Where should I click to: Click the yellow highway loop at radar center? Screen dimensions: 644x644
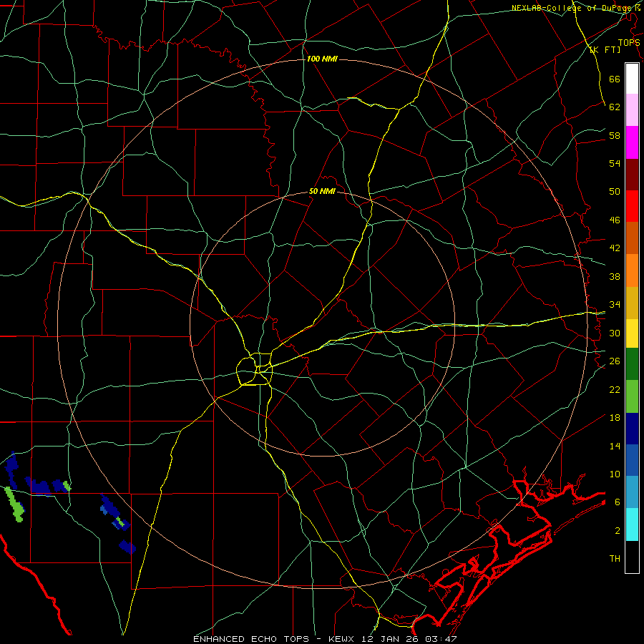254,369
